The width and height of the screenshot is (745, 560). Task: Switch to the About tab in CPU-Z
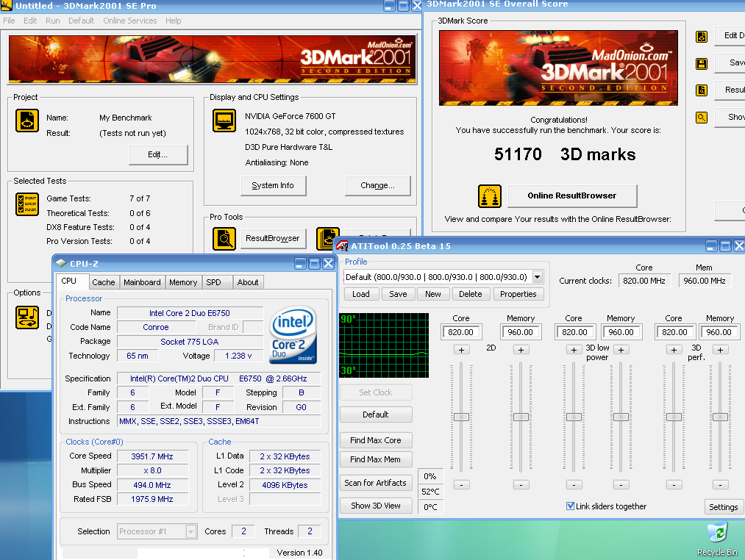coord(248,282)
